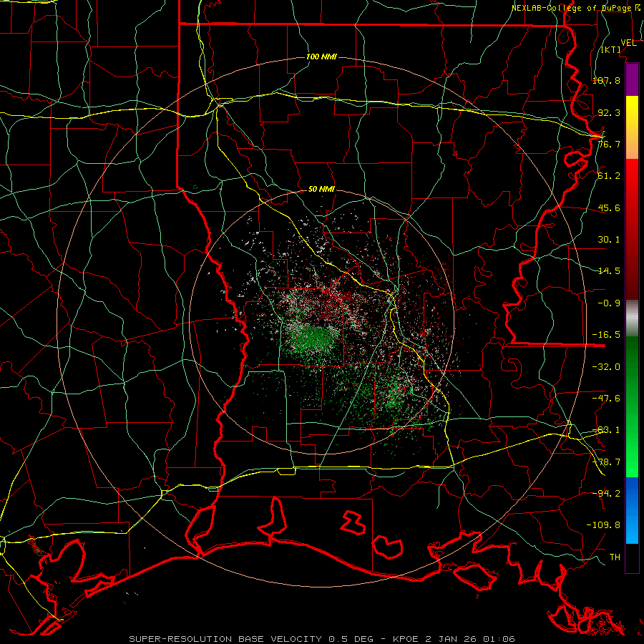Screen dimensions: 644x644
Task: Click the Super-Resolution Base Velocity caption
Action: [322, 639]
